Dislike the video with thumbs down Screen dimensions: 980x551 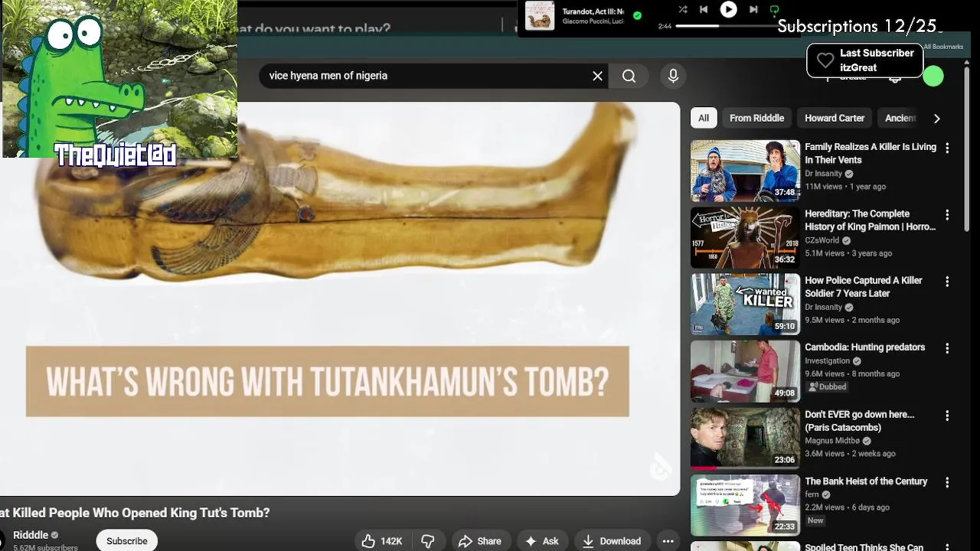point(428,541)
